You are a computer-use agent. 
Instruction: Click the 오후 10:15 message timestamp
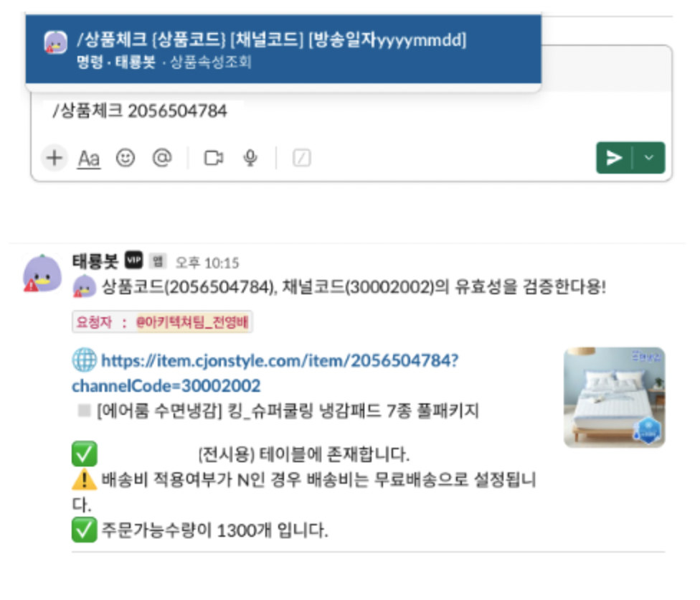(x=207, y=263)
